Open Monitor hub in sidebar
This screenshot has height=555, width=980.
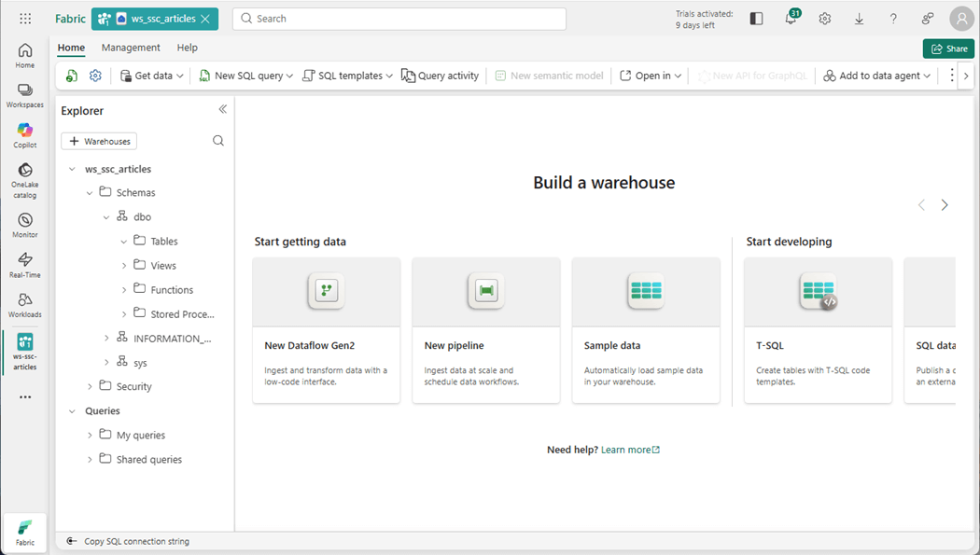[25, 226]
